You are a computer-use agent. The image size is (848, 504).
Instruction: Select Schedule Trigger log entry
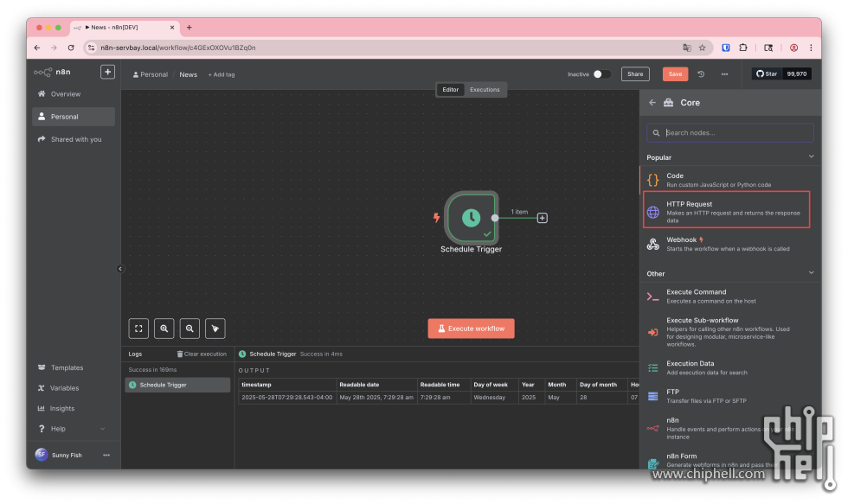coord(177,386)
